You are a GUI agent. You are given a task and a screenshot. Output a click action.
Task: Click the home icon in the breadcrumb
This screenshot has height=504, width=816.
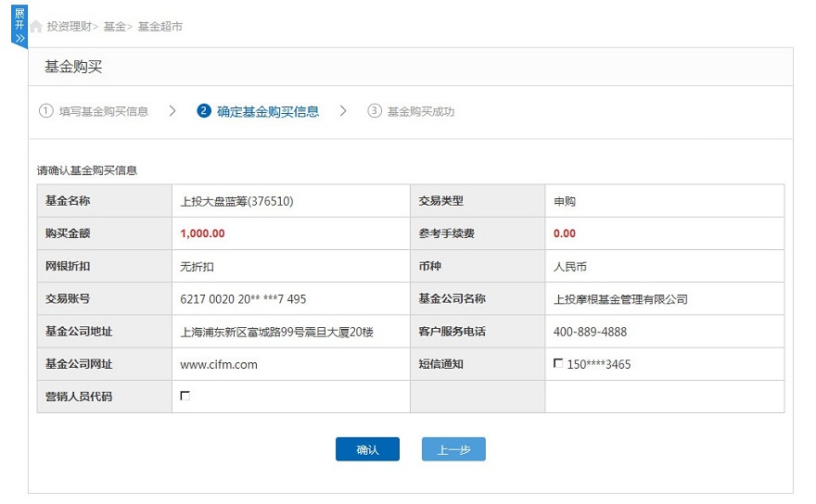(36, 27)
